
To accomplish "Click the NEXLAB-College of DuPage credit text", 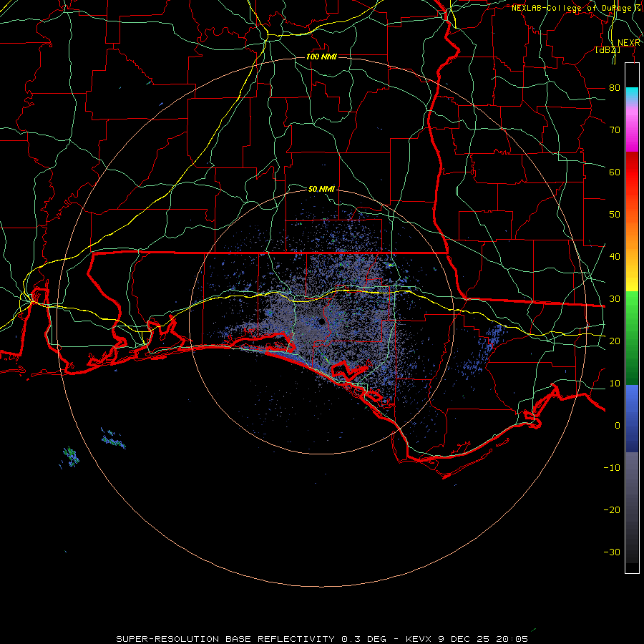I will 571,8.
